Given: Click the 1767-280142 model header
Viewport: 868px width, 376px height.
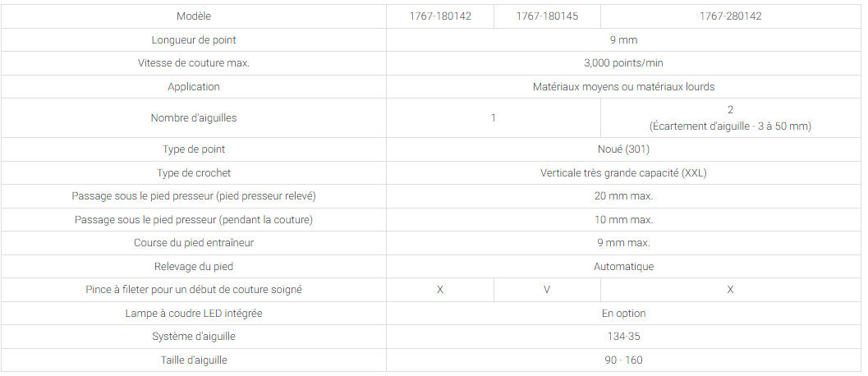Looking at the screenshot, I should pos(730,16).
